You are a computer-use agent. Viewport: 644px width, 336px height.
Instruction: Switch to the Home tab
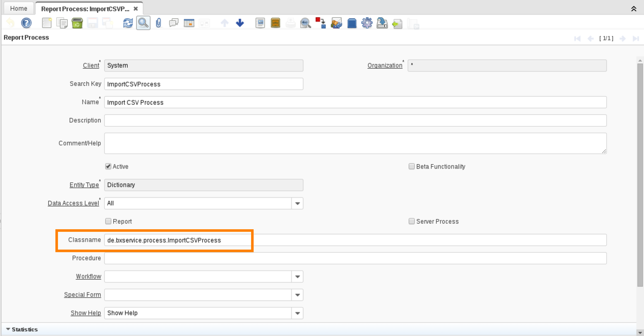click(x=19, y=9)
